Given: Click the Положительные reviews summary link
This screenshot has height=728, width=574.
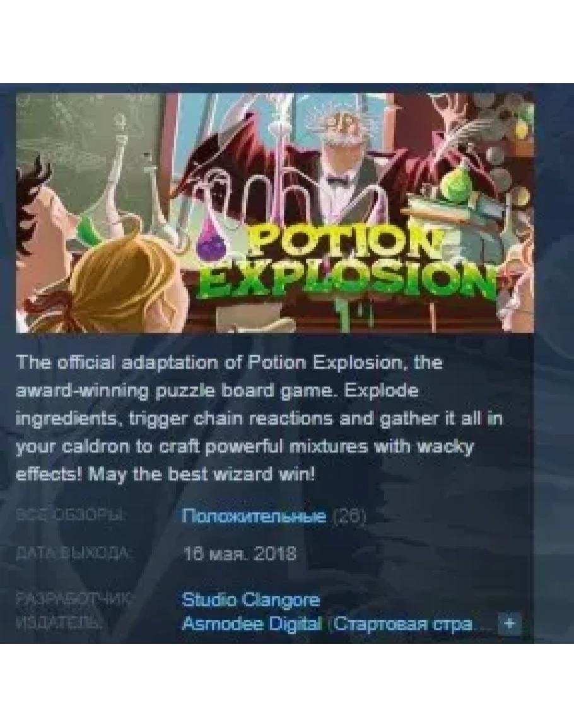Looking at the screenshot, I should point(254,516).
